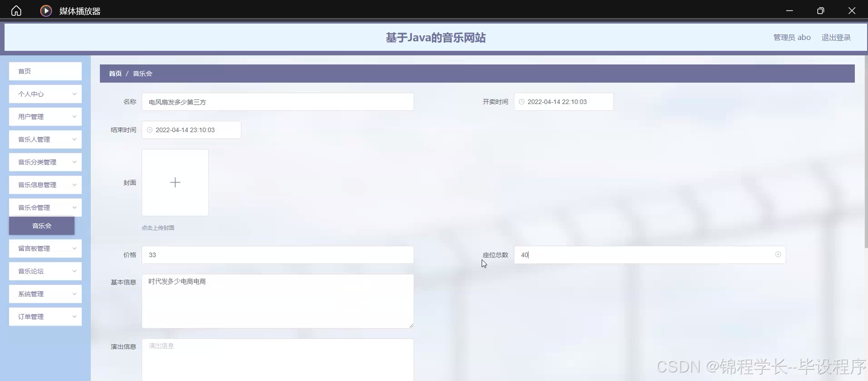This screenshot has width=868, height=381.
Task: Expand the 音乐分类管理 menu chevron
Action: 75,162
